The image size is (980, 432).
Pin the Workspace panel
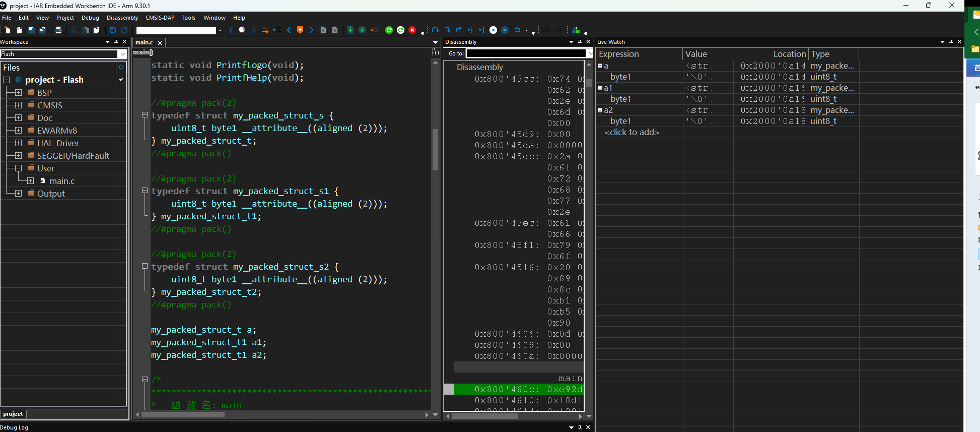click(116, 42)
